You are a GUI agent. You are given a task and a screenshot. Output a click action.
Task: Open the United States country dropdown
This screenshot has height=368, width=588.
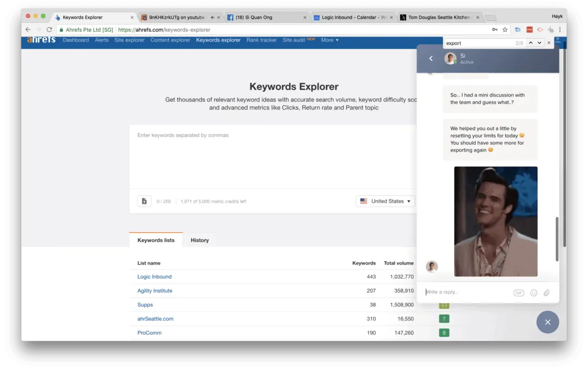click(x=385, y=201)
